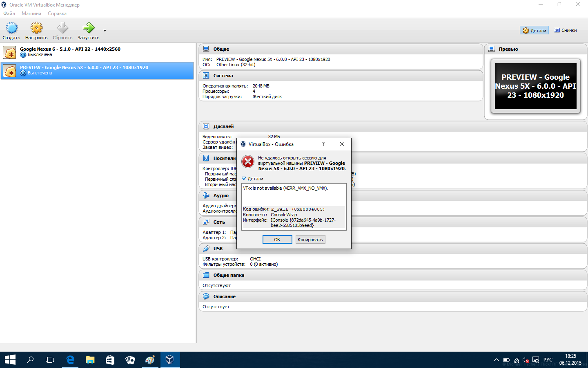The image size is (588, 368).
Task: Open File Explorer from the taskbar
Action: pos(90,360)
